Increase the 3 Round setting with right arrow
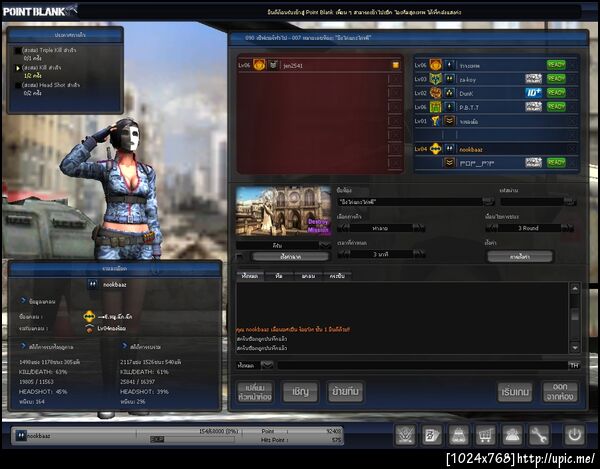 [567, 228]
